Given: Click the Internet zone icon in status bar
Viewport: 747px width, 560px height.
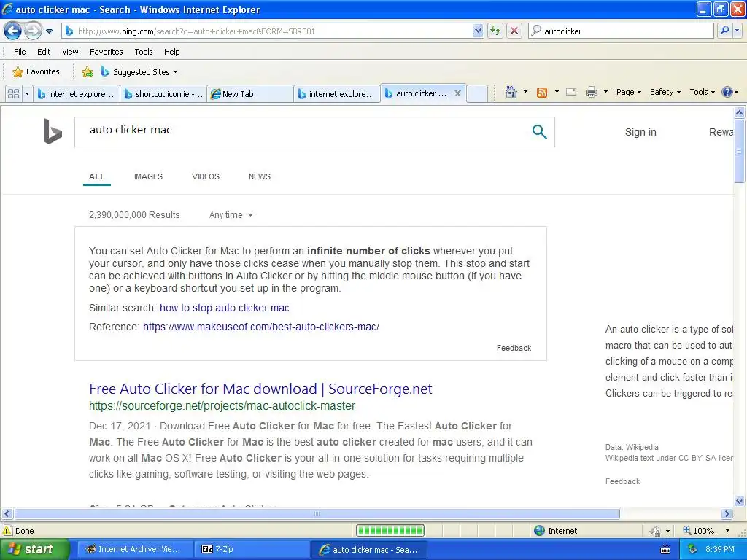Looking at the screenshot, I should 539,531.
